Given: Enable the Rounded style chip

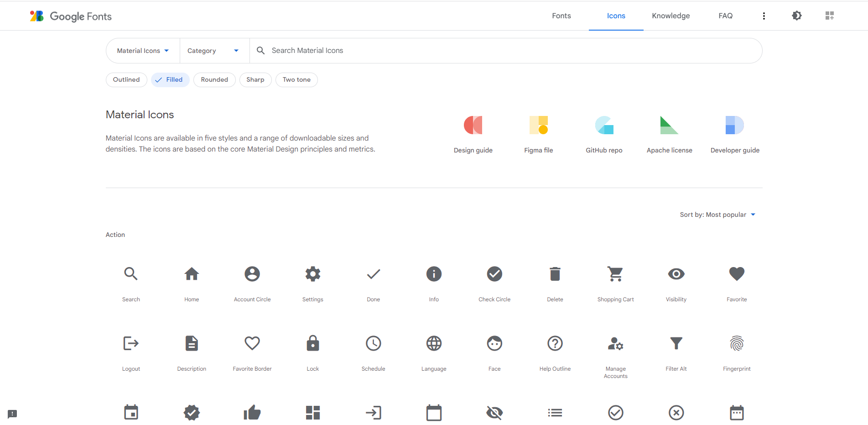Looking at the screenshot, I should (214, 80).
